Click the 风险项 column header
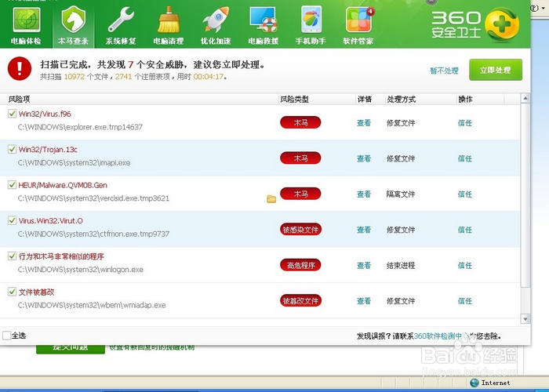The height and width of the screenshot is (392, 549). [x=20, y=100]
